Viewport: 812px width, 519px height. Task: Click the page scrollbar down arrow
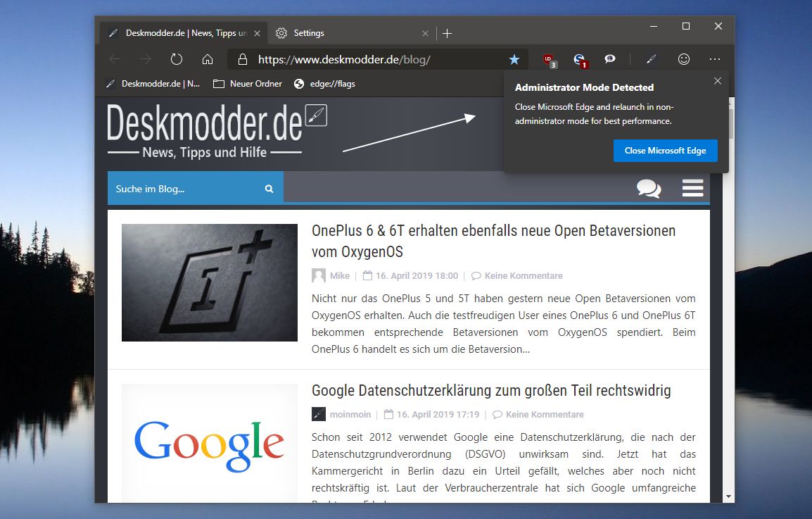[x=729, y=496]
